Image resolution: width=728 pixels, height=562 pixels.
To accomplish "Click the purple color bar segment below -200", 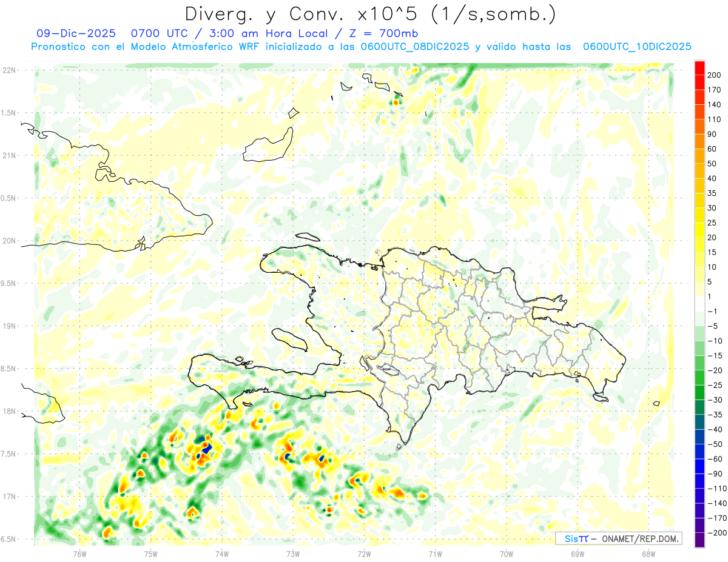I will click(699, 540).
